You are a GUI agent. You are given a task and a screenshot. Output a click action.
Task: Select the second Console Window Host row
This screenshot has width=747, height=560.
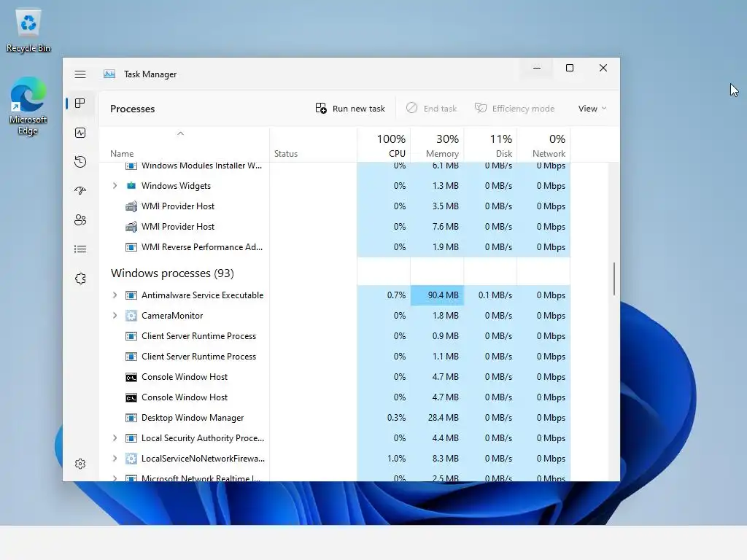click(334, 397)
